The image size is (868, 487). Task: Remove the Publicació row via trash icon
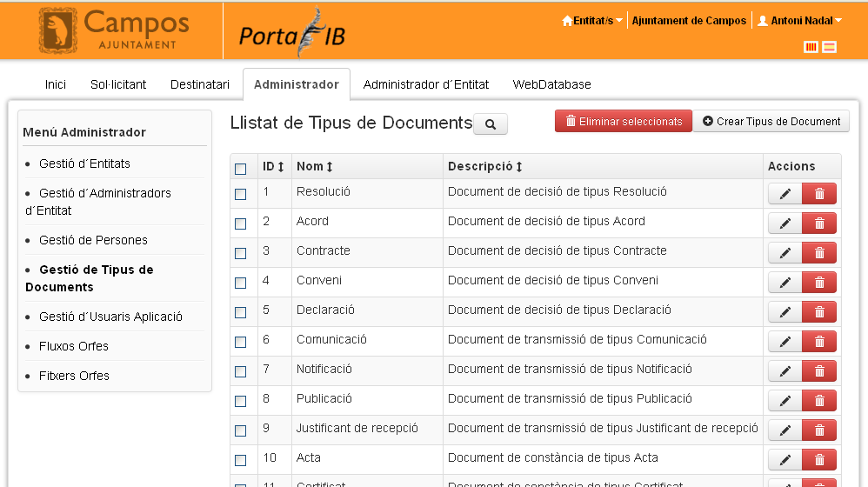pos(819,401)
